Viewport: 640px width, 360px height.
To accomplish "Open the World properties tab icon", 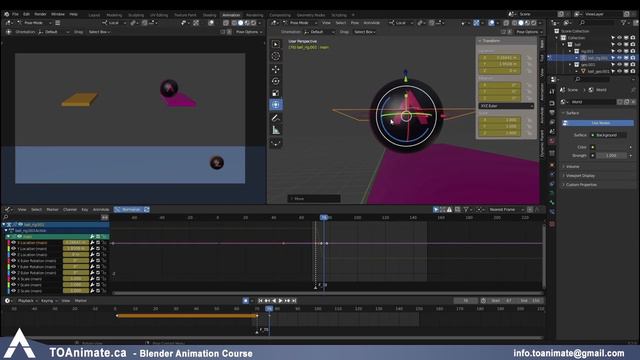I will pyautogui.click(x=552, y=141).
